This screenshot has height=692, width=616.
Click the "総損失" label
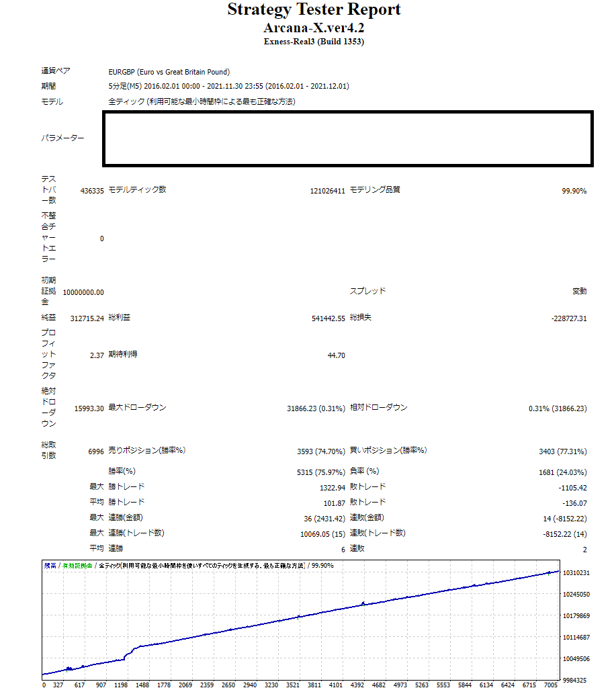point(361,317)
